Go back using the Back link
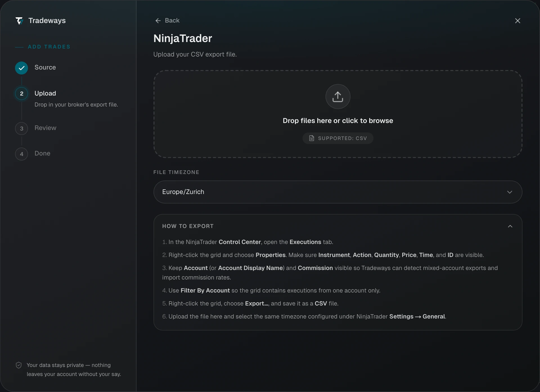 coord(167,21)
